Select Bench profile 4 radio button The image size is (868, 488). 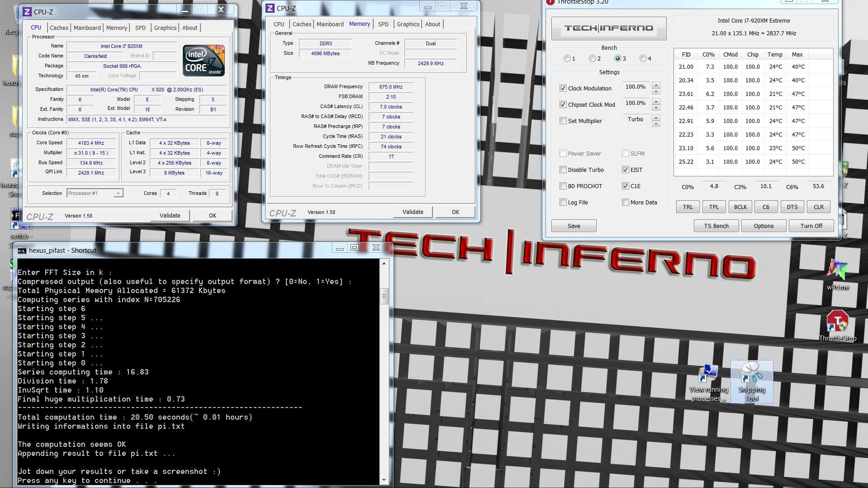pyautogui.click(x=643, y=58)
